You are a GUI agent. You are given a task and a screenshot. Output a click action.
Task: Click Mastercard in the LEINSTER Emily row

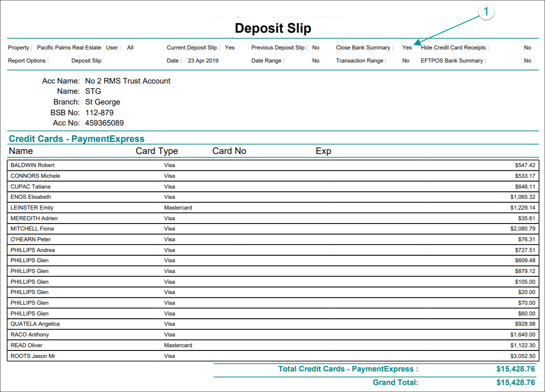point(178,208)
